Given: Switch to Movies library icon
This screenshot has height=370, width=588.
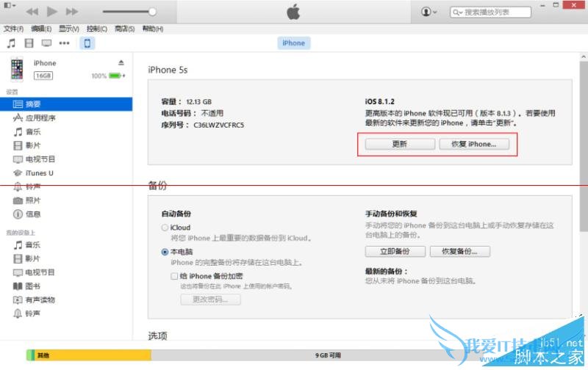Looking at the screenshot, I should pyautogui.click(x=29, y=43).
